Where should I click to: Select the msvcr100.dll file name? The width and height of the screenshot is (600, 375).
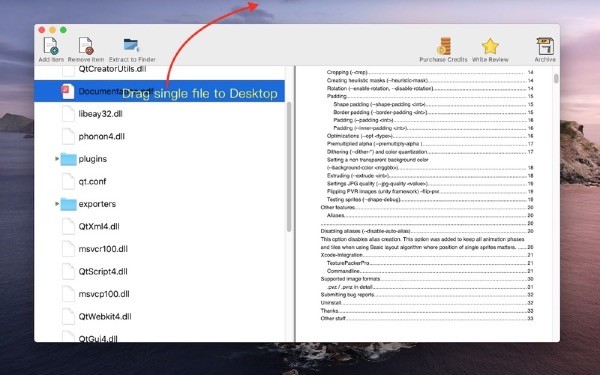[x=103, y=249]
